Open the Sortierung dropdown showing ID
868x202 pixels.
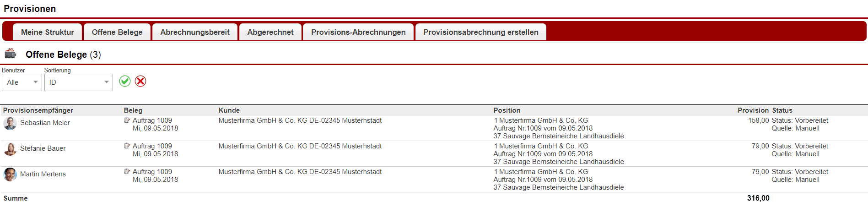click(x=78, y=82)
